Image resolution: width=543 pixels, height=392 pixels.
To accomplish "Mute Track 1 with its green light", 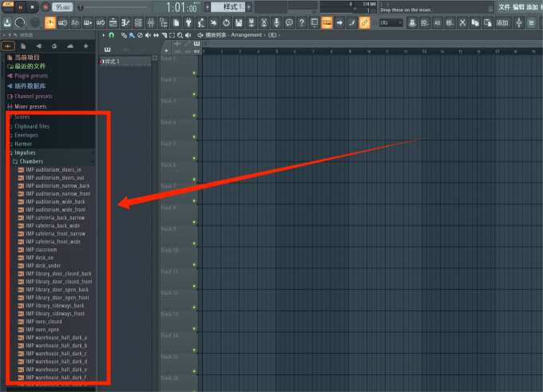I will (194, 73).
